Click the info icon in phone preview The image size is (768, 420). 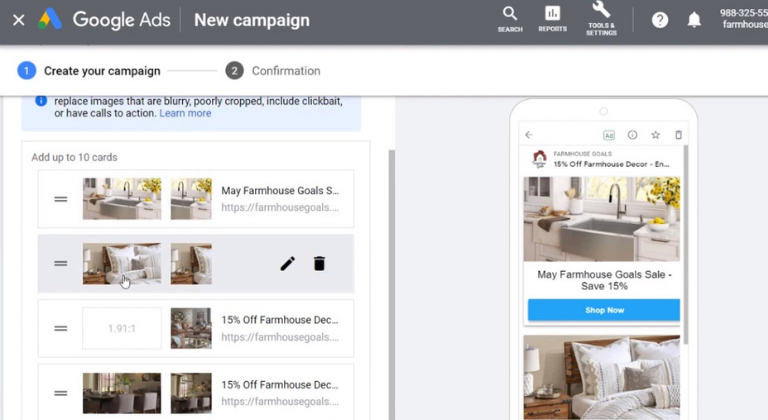(632, 135)
